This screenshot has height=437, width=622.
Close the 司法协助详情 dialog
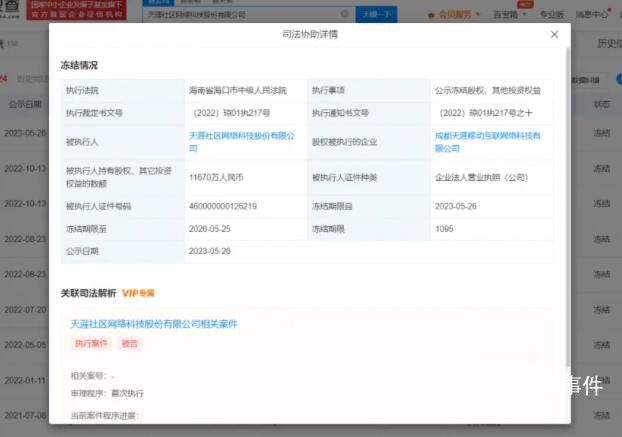point(554,34)
